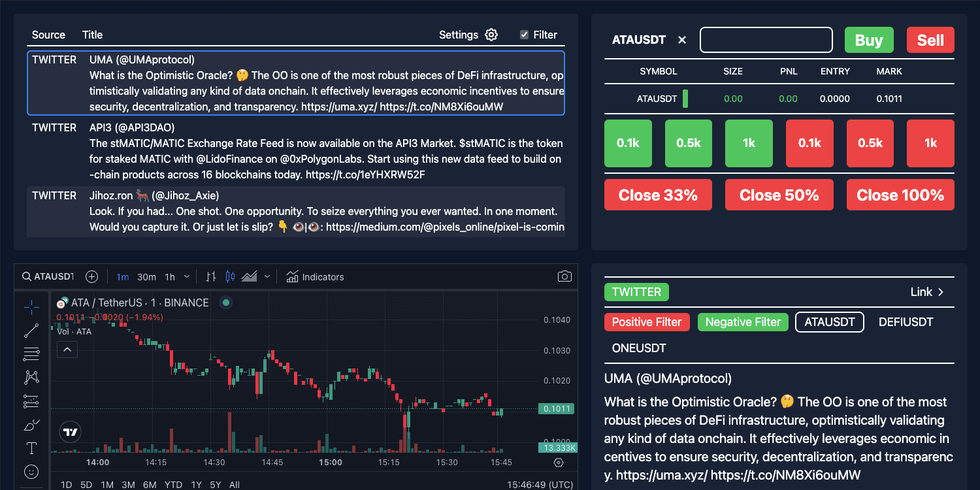Click the Positive Filter button

[647, 322]
